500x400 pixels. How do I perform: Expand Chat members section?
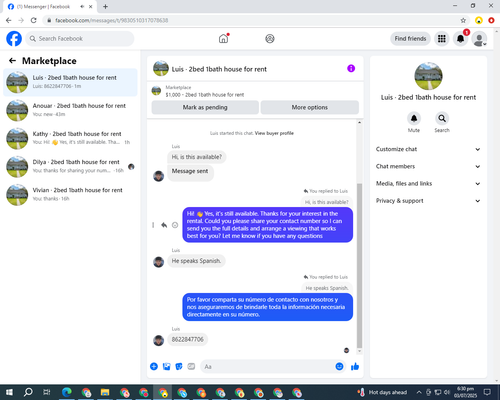click(428, 166)
